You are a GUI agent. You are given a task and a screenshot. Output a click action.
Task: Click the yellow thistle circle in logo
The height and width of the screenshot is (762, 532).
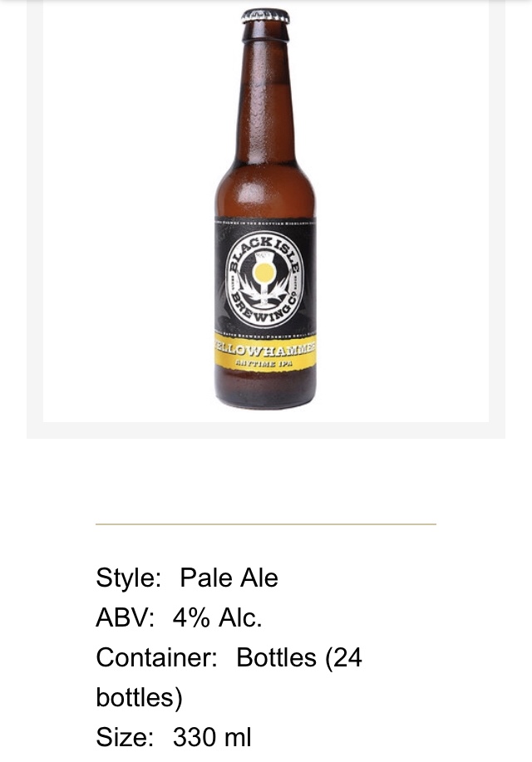[263, 273]
